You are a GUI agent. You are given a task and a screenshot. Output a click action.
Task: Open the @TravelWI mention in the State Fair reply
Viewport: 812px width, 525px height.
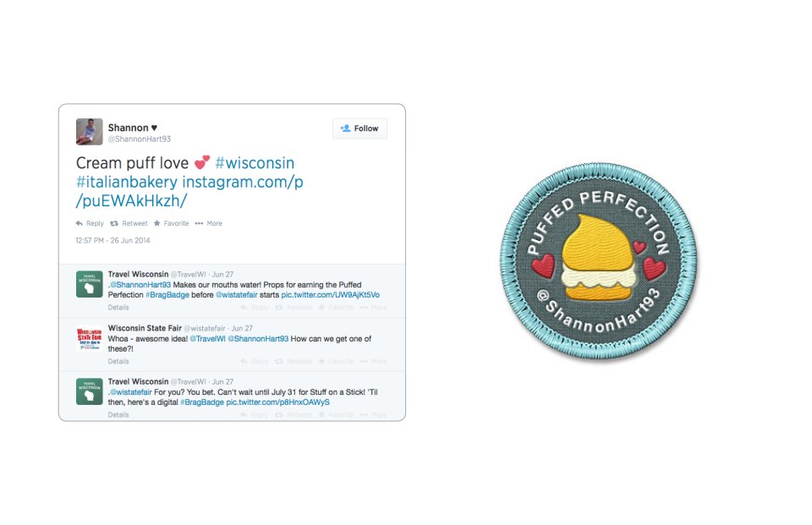coord(208,339)
